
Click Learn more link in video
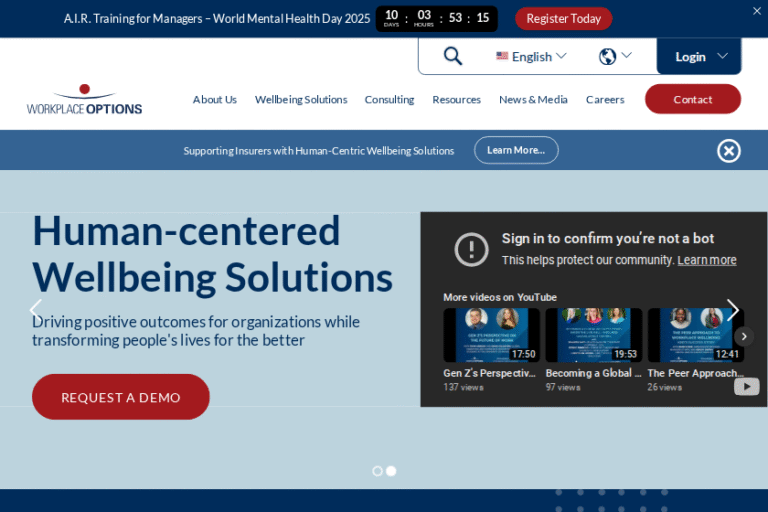coord(707,260)
